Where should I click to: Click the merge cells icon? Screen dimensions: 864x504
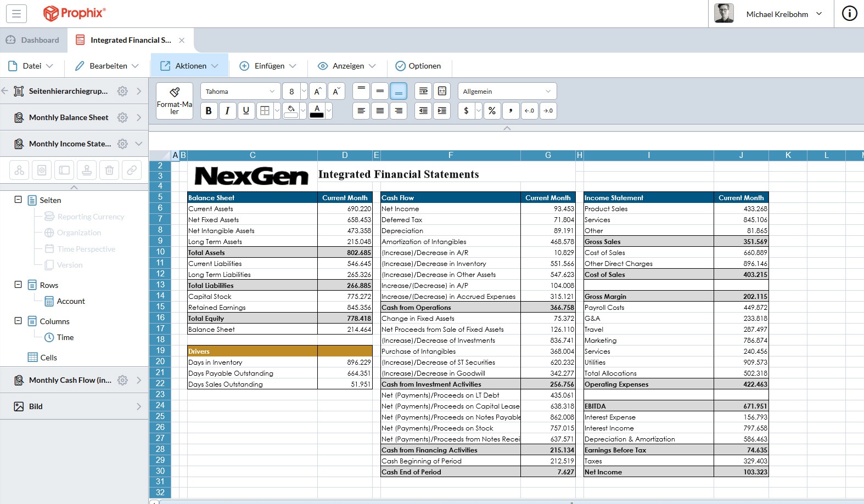pyautogui.click(x=442, y=92)
